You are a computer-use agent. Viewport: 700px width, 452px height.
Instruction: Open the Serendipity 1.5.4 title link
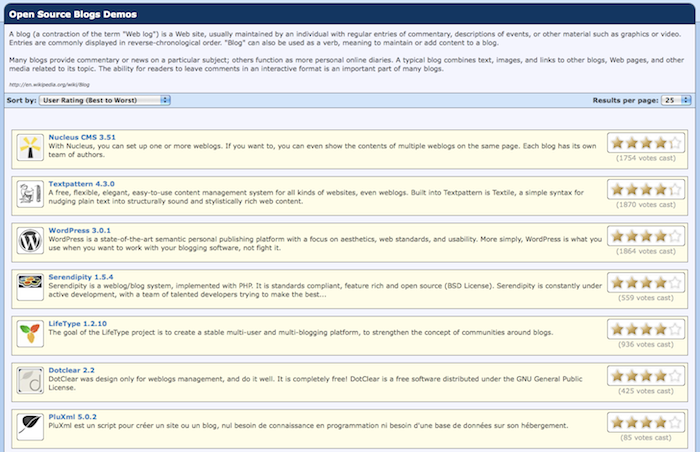click(83, 277)
